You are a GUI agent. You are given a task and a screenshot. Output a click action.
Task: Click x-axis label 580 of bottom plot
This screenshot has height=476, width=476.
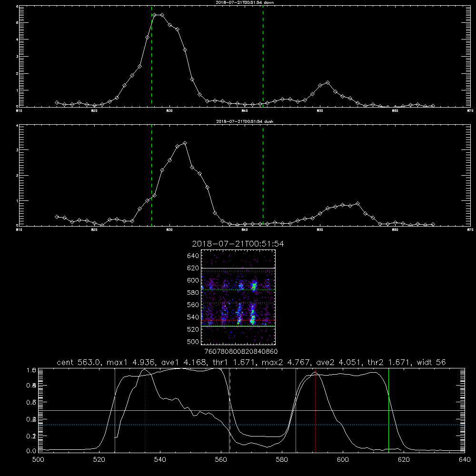click(x=282, y=460)
